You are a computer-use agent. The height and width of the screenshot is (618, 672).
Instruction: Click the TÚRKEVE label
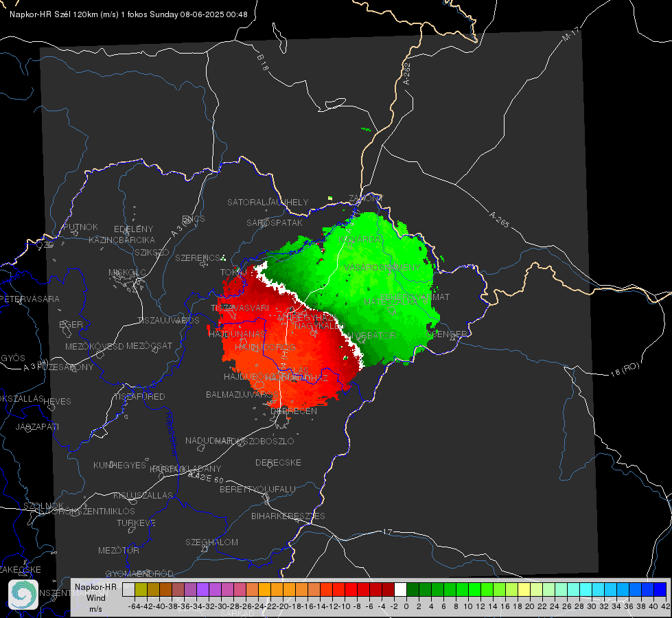(x=137, y=523)
